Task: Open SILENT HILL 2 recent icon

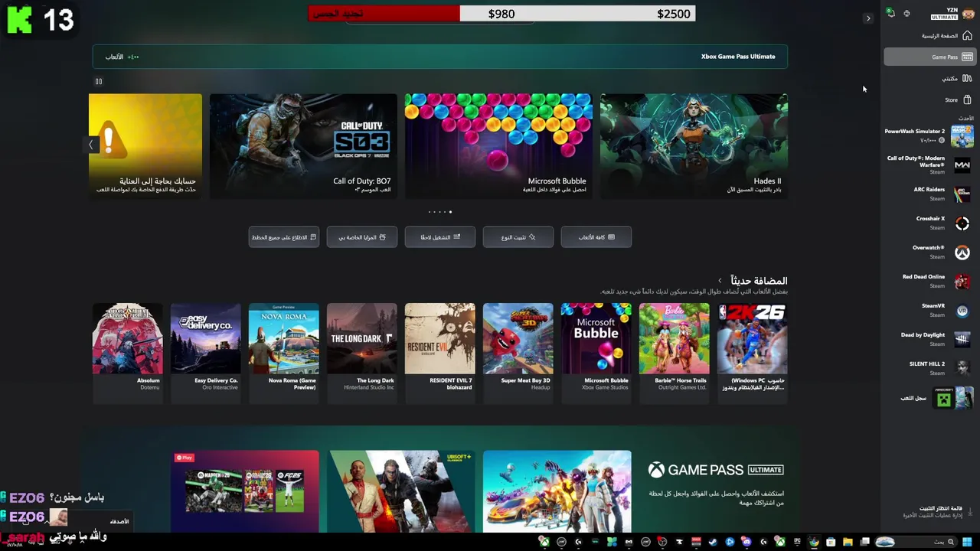Action: coord(962,369)
